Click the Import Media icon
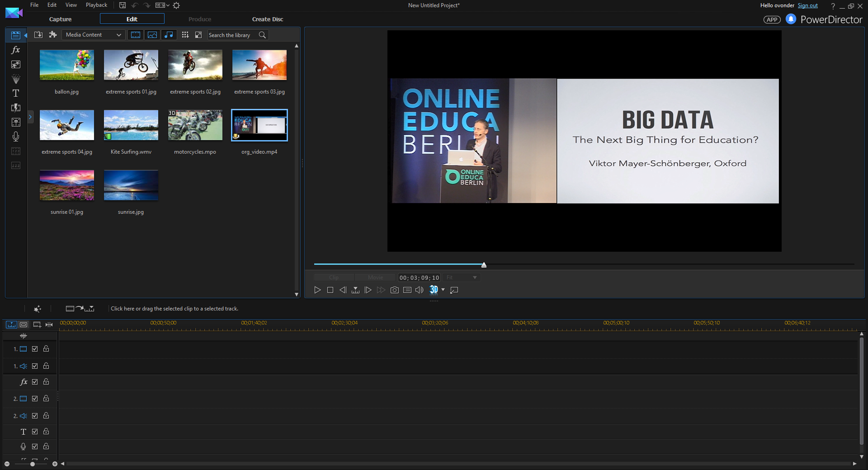Viewport: 868px width, 470px height. pyautogui.click(x=38, y=35)
